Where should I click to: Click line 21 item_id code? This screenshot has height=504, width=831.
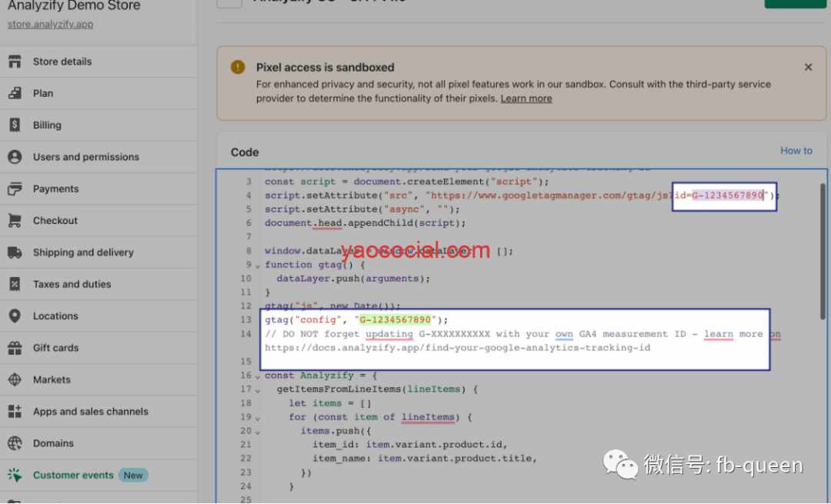(x=409, y=444)
